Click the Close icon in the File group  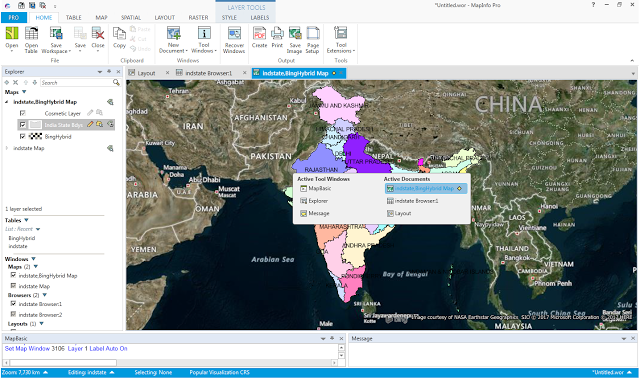[x=98, y=33]
